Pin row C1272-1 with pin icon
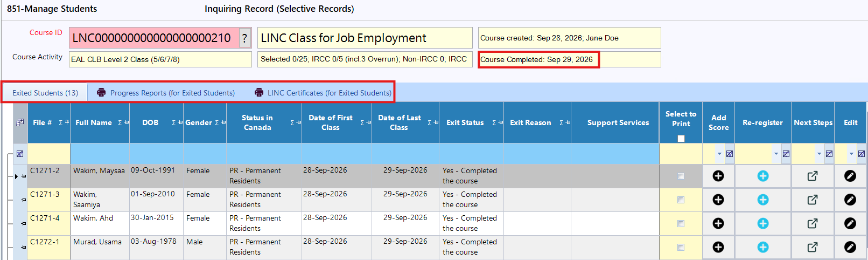 (x=24, y=248)
